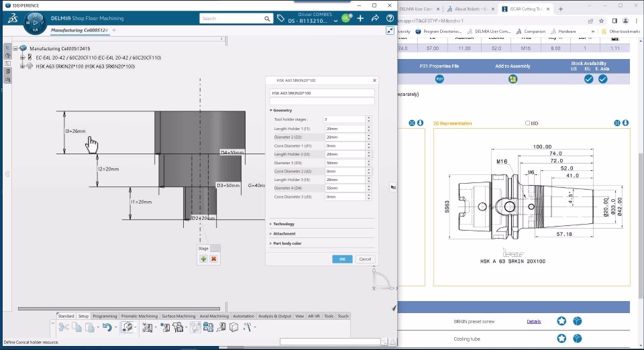Click the Details link for SRKIN preset screw
This screenshot has width=644, height=350.
pos(533,322)
